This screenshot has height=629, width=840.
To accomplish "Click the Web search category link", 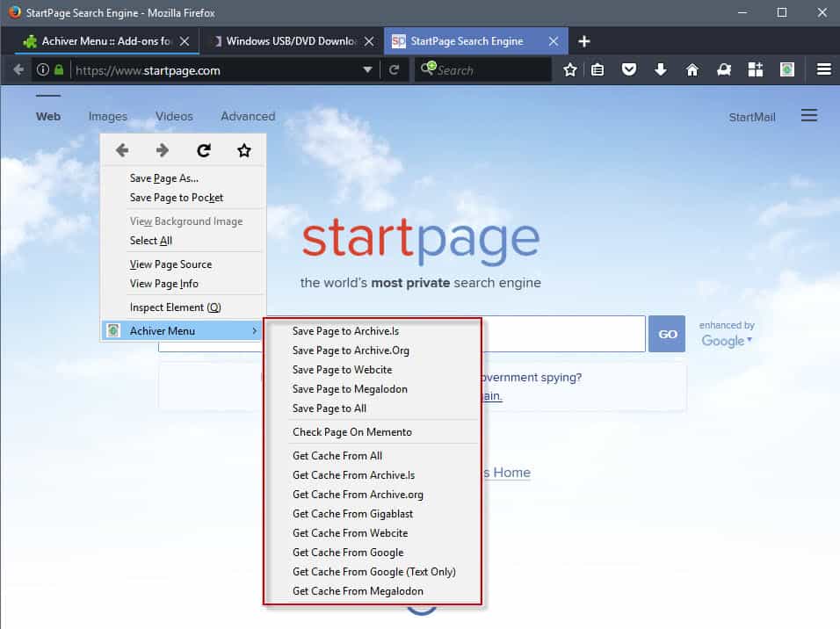I will pos(48,116).
